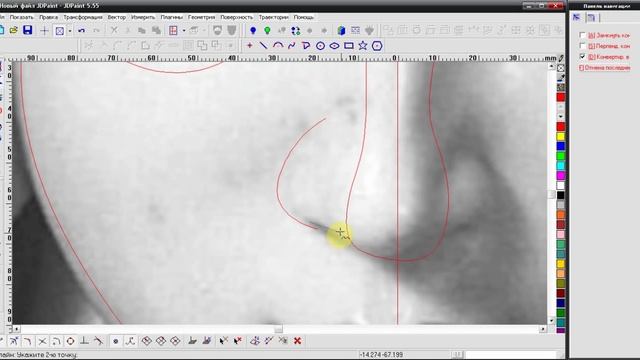
Task: Click the red X cancel icon in bottom toolbar
Action: [x=298, y=341]
